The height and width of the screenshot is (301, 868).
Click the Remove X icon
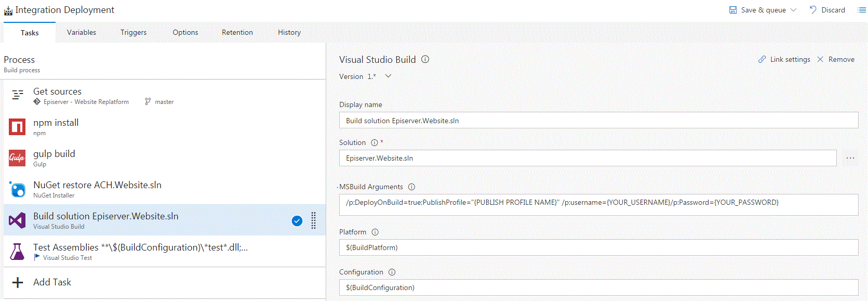(820, 59)
